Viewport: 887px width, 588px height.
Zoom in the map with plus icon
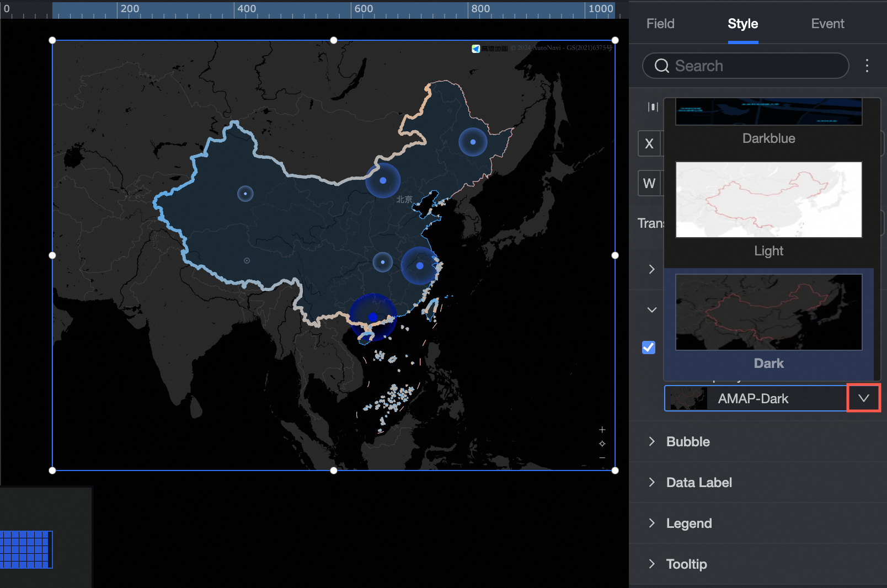(602, 430)
